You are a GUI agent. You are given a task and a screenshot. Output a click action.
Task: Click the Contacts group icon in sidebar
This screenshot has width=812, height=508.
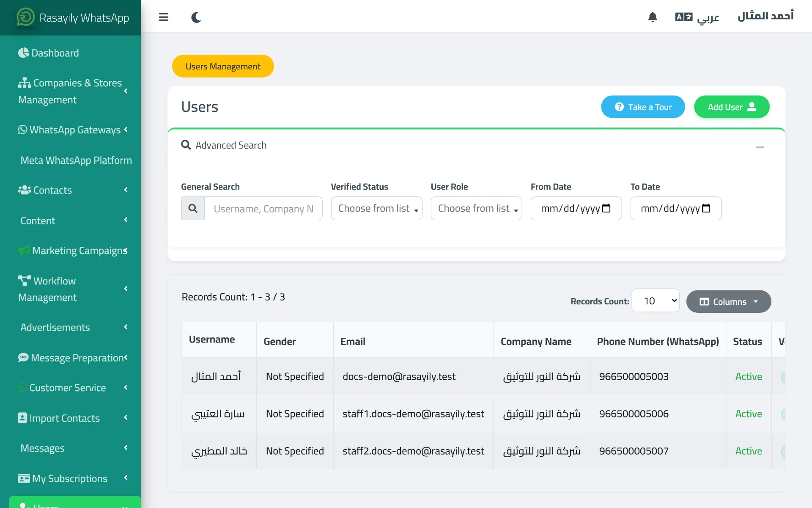click(x=25, y=190)
